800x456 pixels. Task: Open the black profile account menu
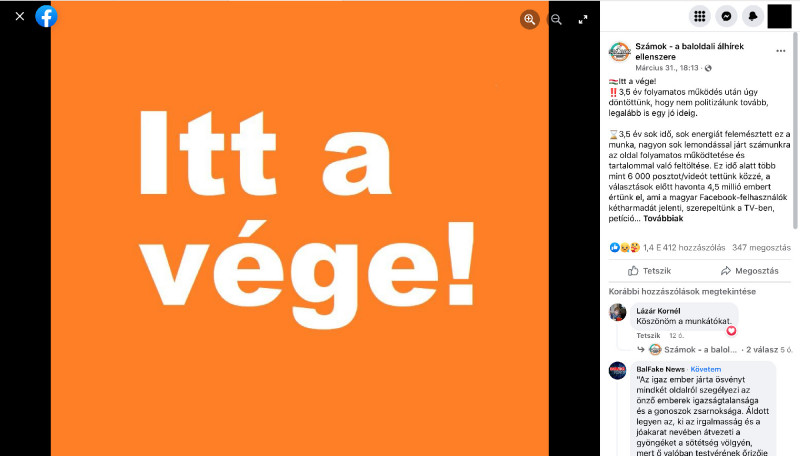(x=780, y=16)
